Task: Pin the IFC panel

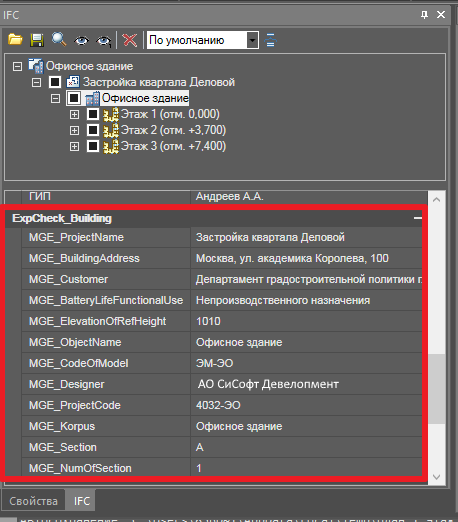Action: click(x=424, y=15)
